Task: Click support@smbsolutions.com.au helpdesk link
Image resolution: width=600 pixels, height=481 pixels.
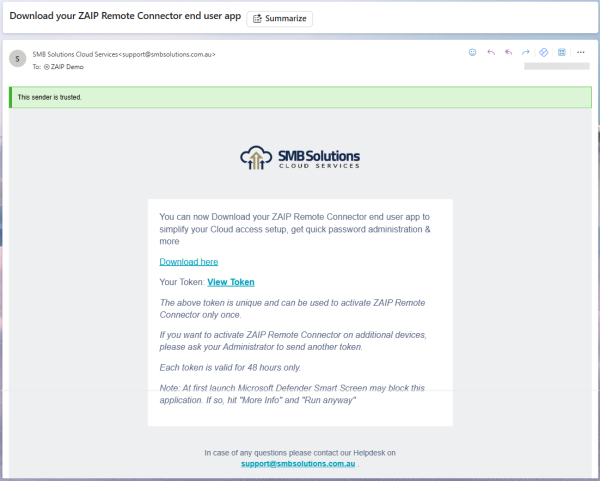Action: click(299, 464)
